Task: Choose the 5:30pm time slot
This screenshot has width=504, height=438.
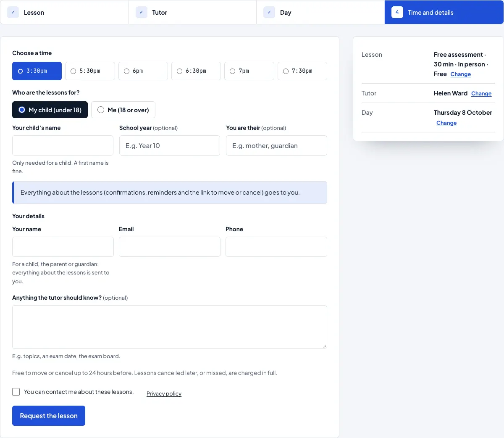Action: (90, 71)
